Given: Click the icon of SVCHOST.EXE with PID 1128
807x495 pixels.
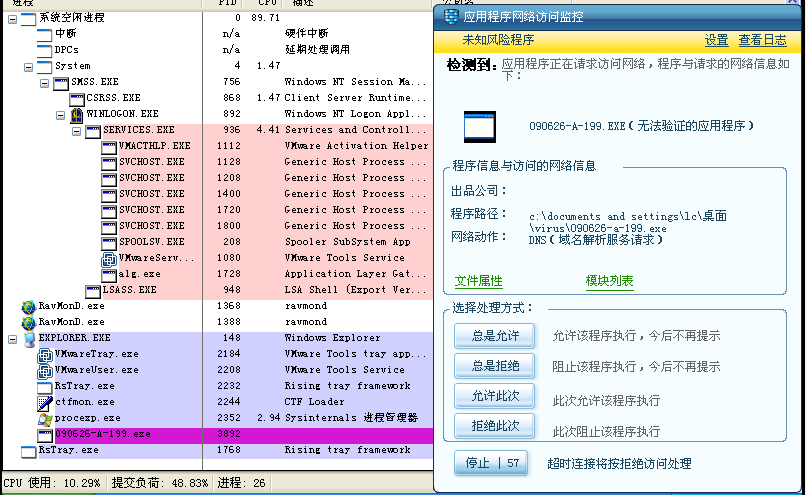Looking at the screenshot, I should (x=109, y=163).
